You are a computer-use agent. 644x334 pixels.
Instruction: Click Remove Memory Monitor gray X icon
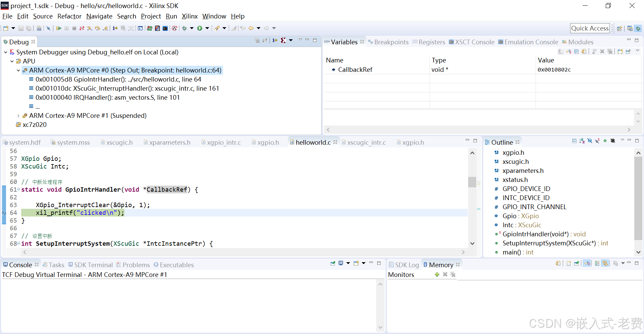coord(445,274)
